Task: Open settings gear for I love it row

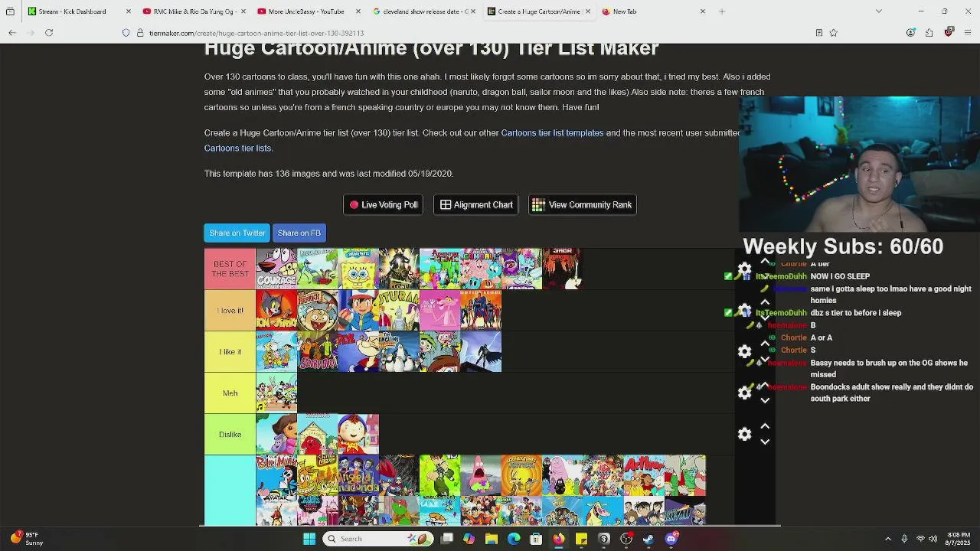Action: click(x=744, y=310)
